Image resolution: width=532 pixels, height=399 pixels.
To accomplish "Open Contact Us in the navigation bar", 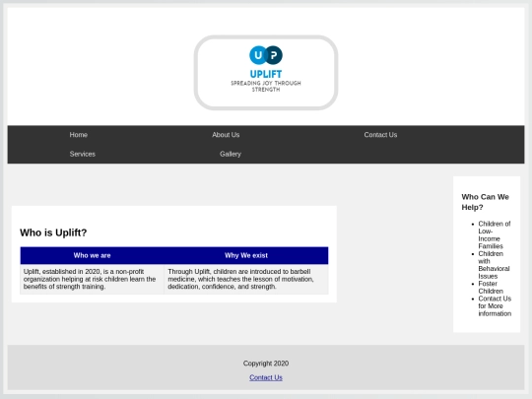I will click(x=380, y=135).
